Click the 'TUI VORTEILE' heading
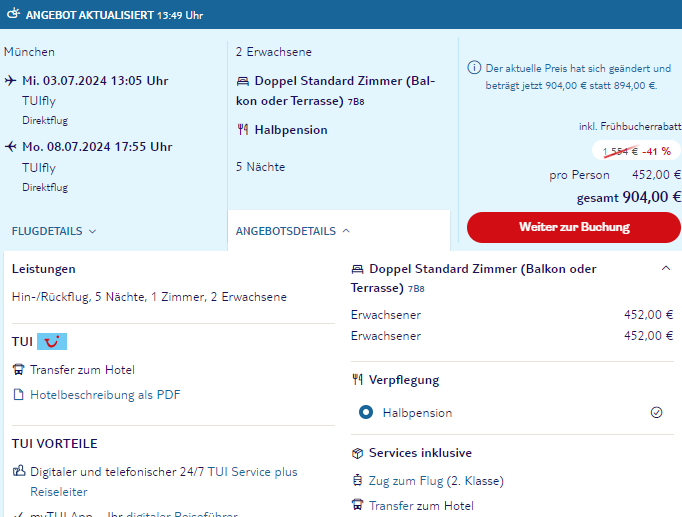 tap(55, 444)
